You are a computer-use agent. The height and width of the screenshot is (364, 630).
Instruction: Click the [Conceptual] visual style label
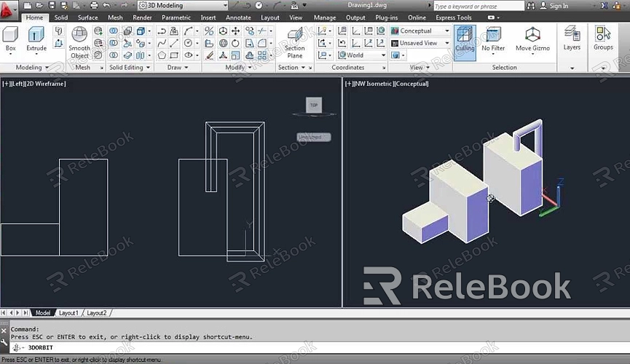point(411,84)
